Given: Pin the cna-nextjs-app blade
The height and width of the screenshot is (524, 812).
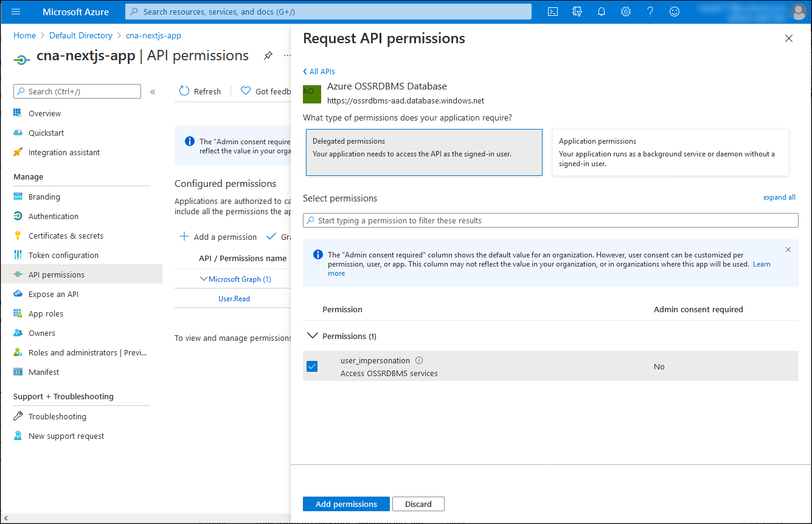Looking at the screenshot, I should [268, 55].
